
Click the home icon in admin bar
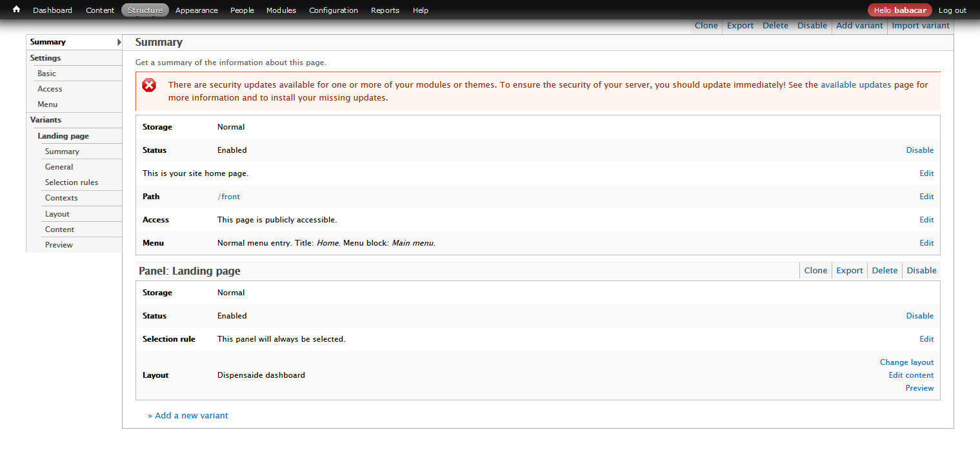[x=17, y=10]
